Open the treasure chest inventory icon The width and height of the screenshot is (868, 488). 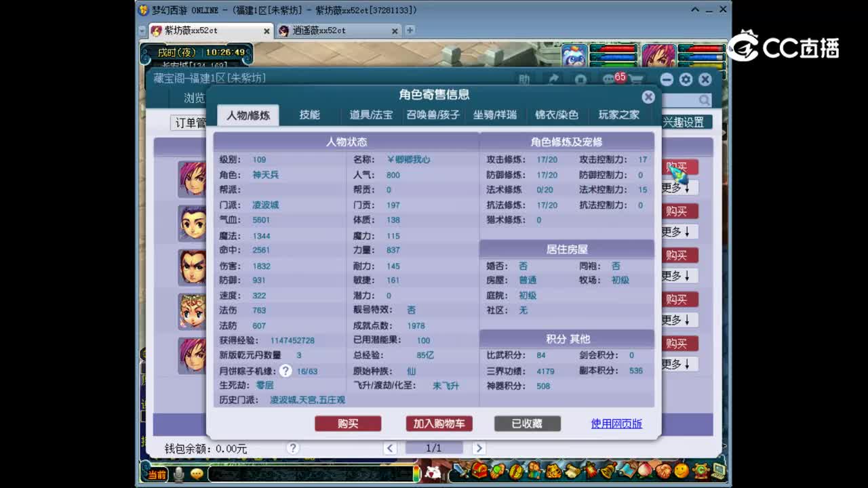(x=479, y=470)
